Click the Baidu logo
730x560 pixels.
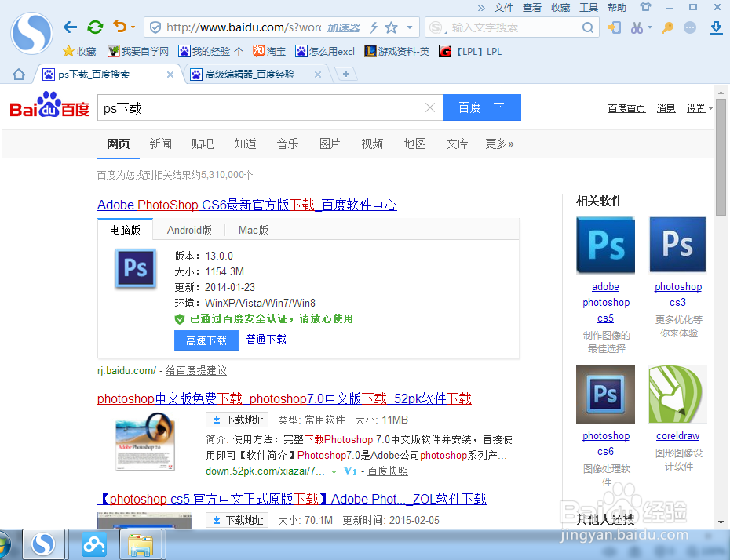(49, 104)
